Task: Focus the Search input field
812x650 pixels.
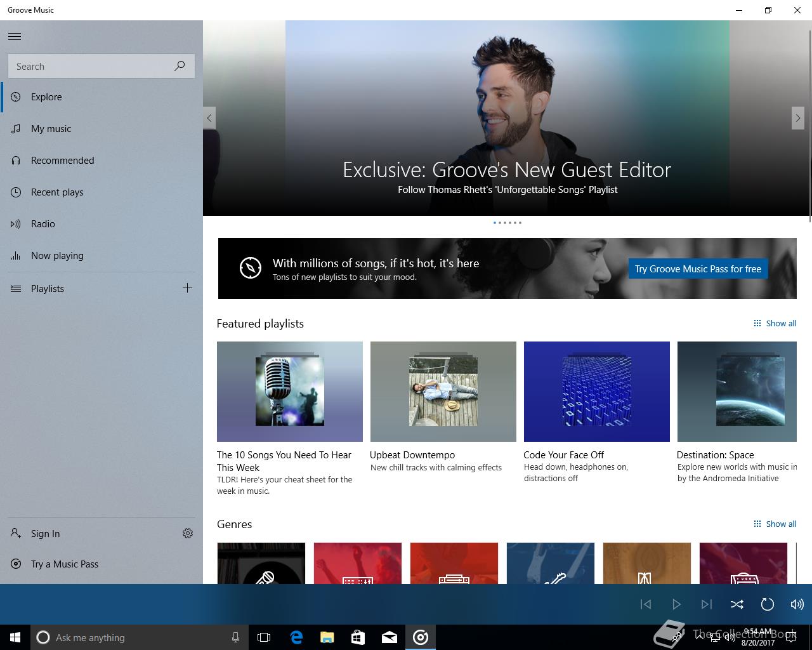Action: [101, 66]
